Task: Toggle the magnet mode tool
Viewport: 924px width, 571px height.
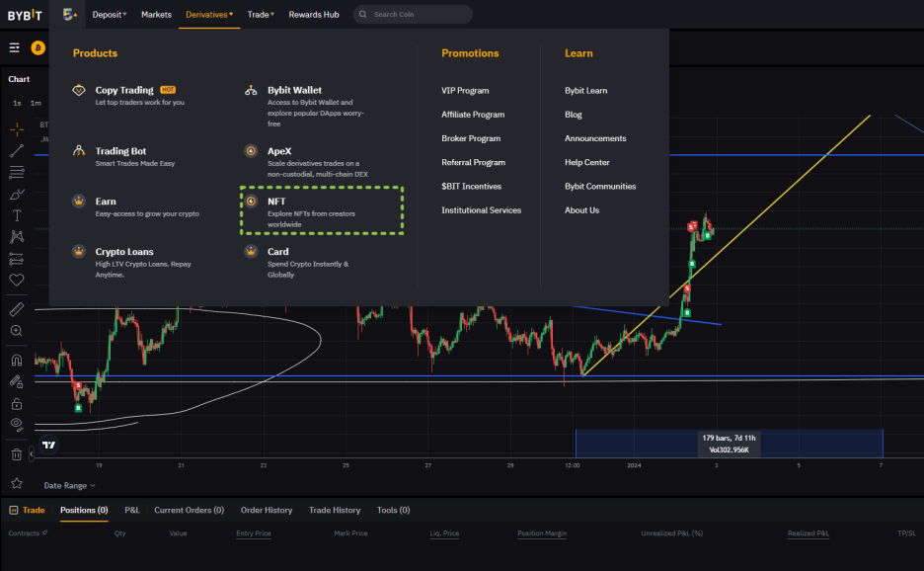Action: click(17, 360)
